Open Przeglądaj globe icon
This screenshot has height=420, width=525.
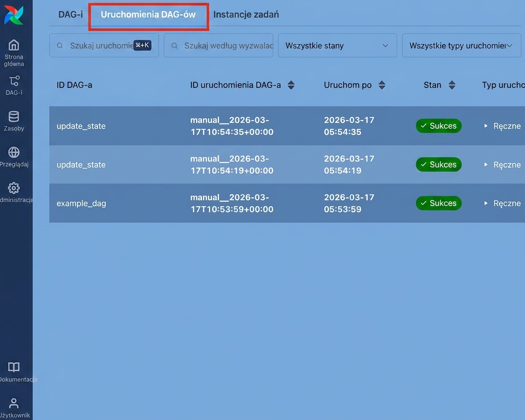pyautogui.click(x=14, y=152)
